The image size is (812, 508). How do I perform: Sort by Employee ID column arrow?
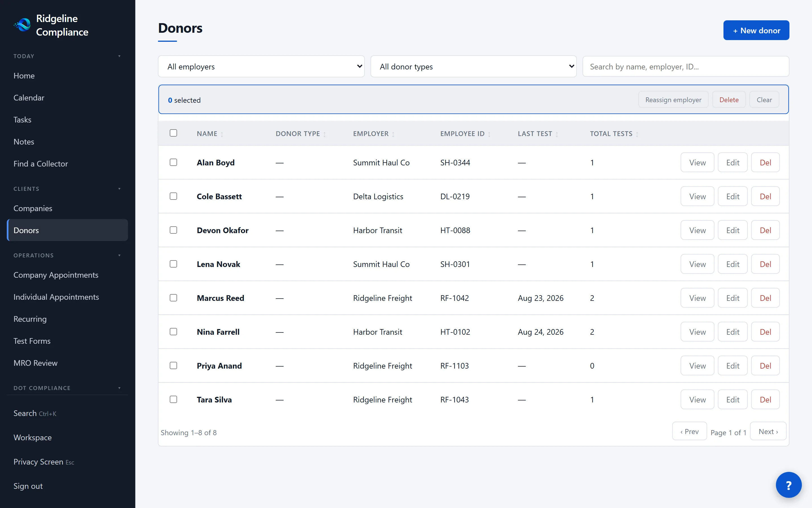[x=489, y=134]
